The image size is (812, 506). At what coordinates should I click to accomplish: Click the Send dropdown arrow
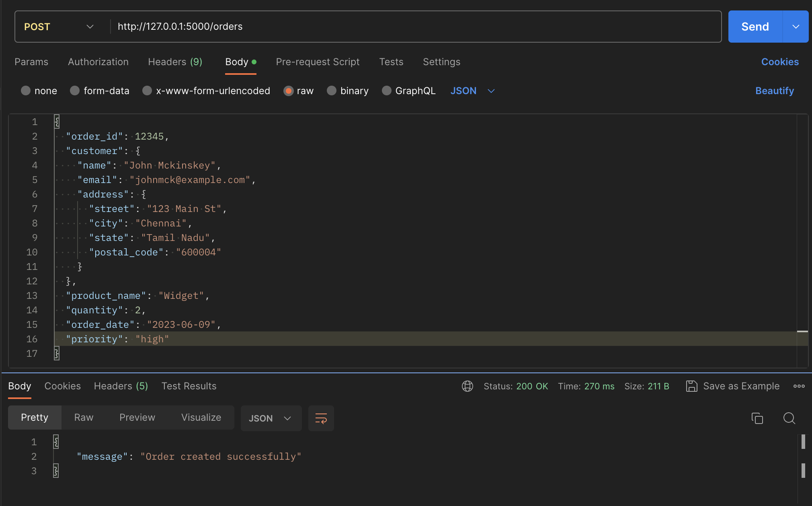pos(796,27)
